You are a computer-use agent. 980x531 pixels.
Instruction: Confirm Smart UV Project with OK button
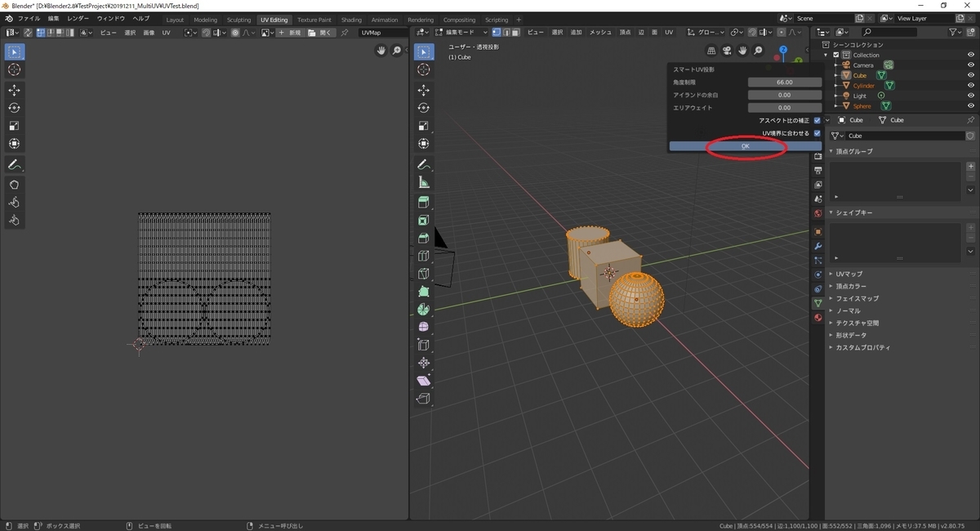[745, 145]
